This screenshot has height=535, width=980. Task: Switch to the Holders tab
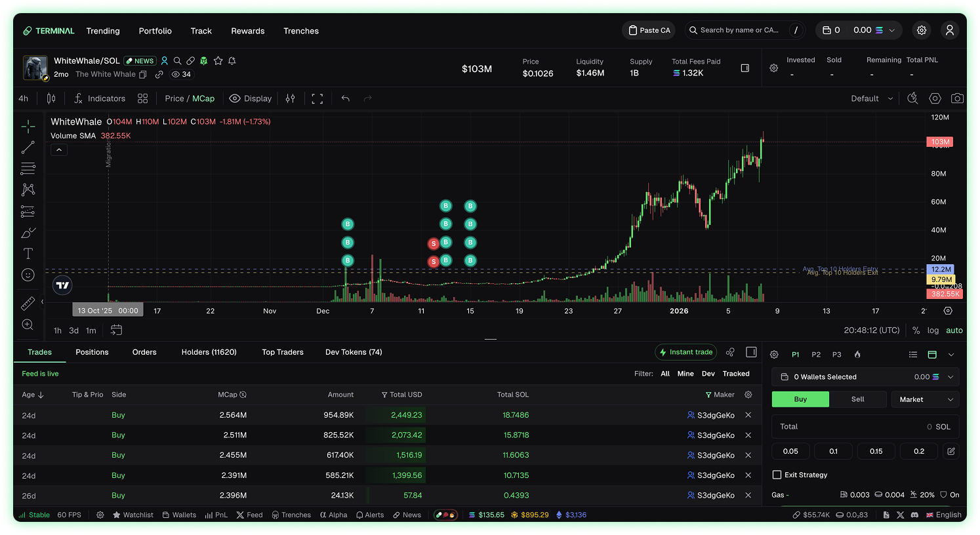pos(209,352)
